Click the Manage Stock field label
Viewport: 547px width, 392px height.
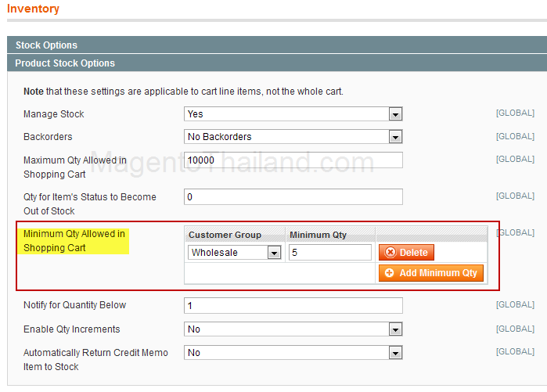coord(54,114)
